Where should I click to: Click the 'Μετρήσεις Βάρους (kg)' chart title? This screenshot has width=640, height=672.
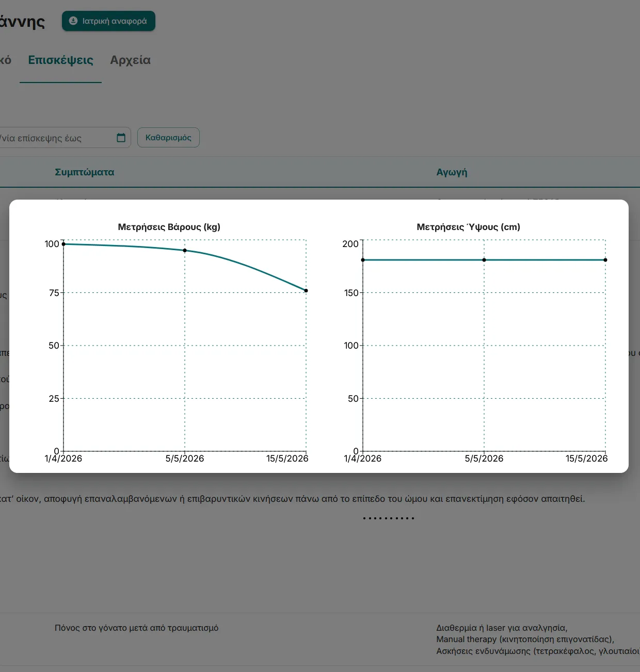tap(169, 227)
